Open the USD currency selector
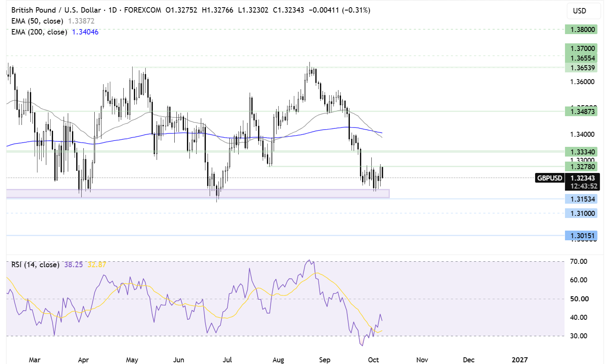 583,11
